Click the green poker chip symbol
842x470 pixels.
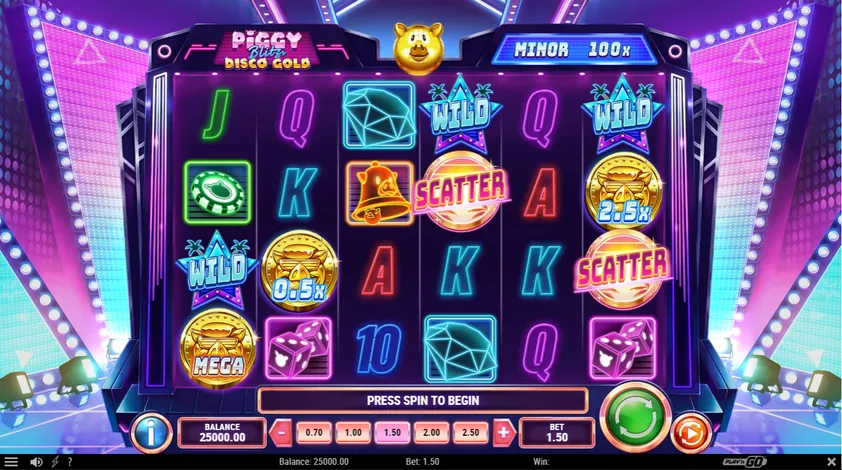[x=217, y=192]
